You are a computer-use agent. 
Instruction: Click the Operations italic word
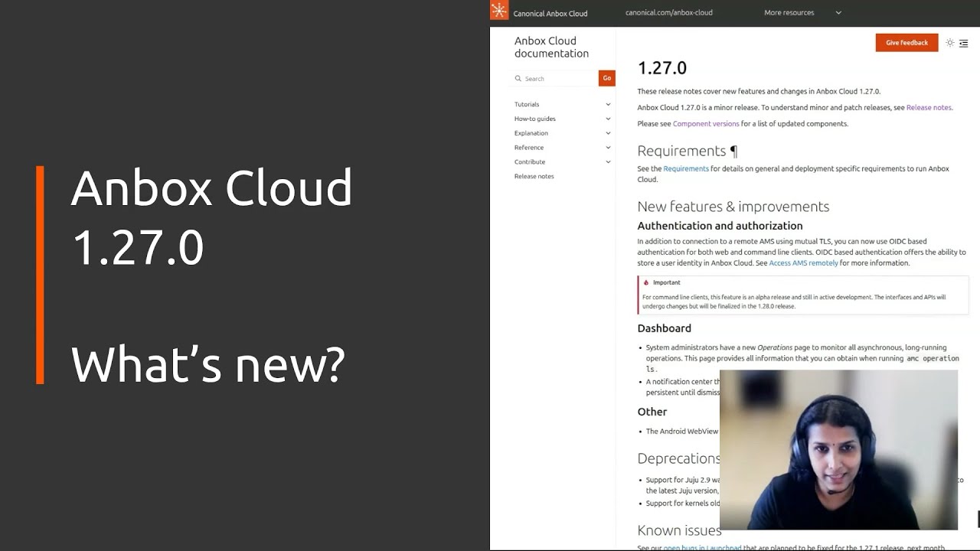[775, 347]
